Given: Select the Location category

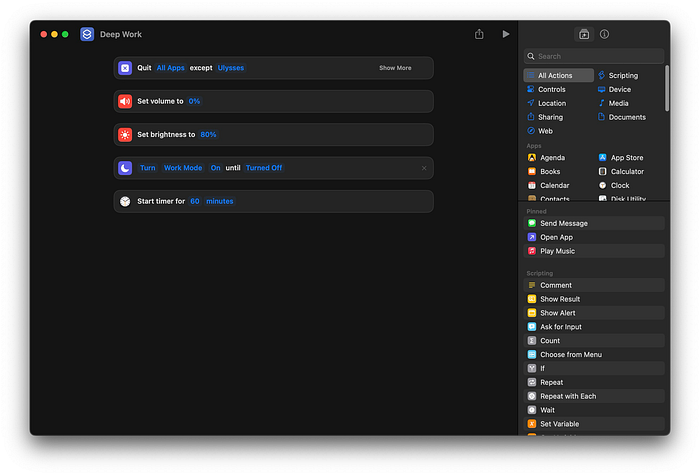Looking at the screenshot, I should click(x=547, y=103).
